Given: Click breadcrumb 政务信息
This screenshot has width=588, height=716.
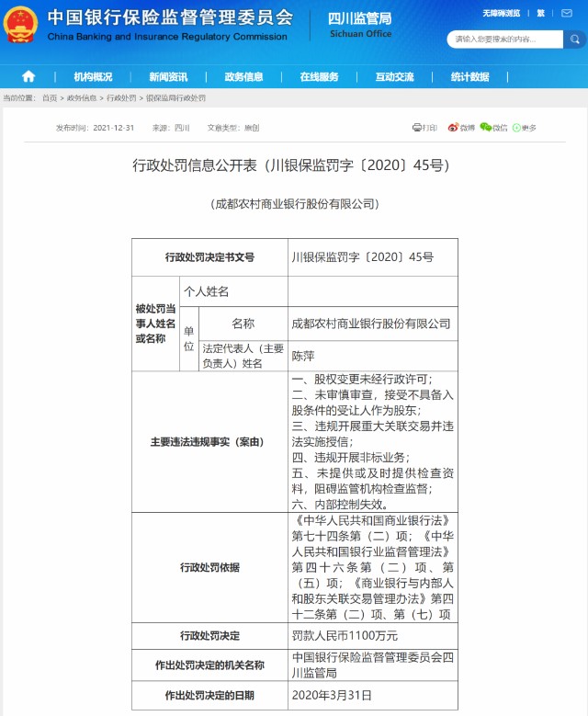Looking at the screenshot, I should [82, 97].
